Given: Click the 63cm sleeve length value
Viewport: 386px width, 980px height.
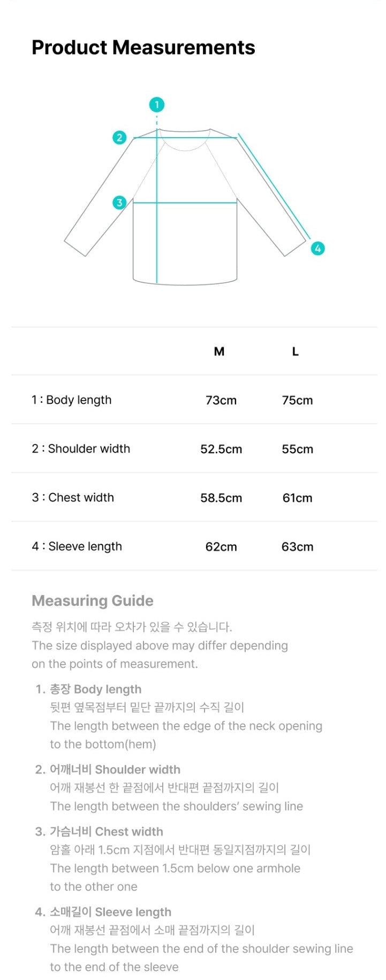Looking at the screenshot, I should (x=298, y=547).
